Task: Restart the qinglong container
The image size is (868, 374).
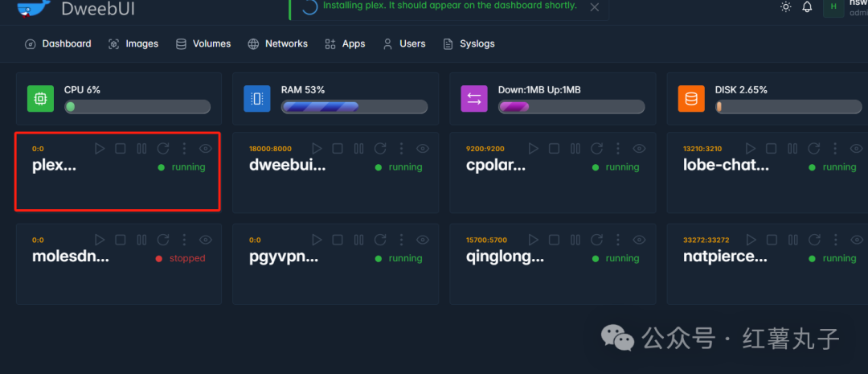Action: [596, 240]
